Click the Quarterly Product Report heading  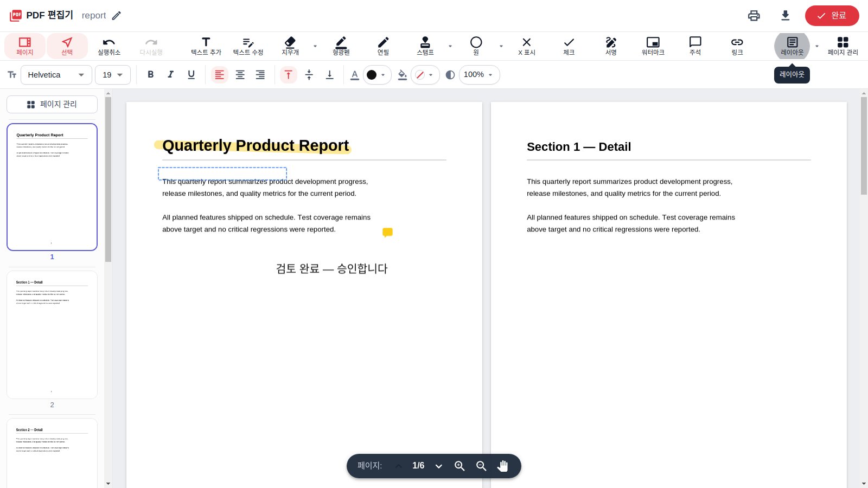(x=256, y=145)
